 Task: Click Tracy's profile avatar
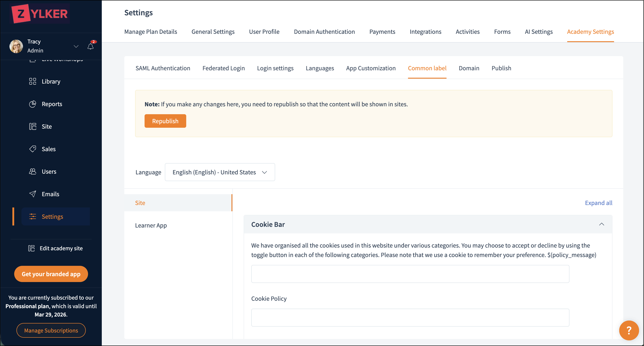pyautogui.click(x=16, y=46)
